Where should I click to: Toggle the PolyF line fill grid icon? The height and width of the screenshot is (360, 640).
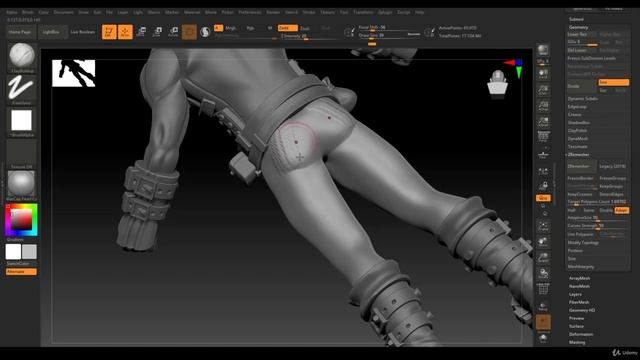pyautogui.click(x=543, y=289)
